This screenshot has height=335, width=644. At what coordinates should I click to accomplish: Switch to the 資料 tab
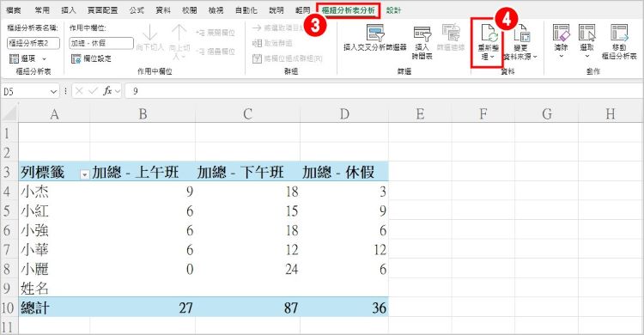[163, 10]
